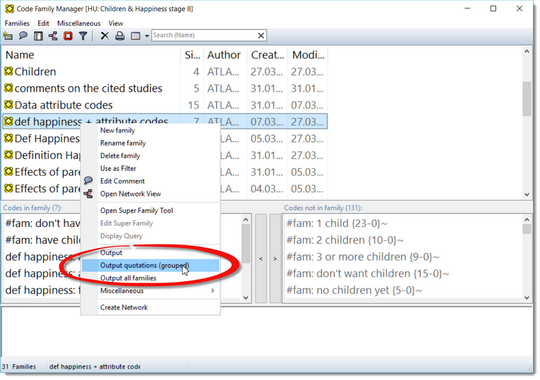Select 'comments on the cited studies' family
540x380 pixels.
pyautogui.click(x=165, y=88)
